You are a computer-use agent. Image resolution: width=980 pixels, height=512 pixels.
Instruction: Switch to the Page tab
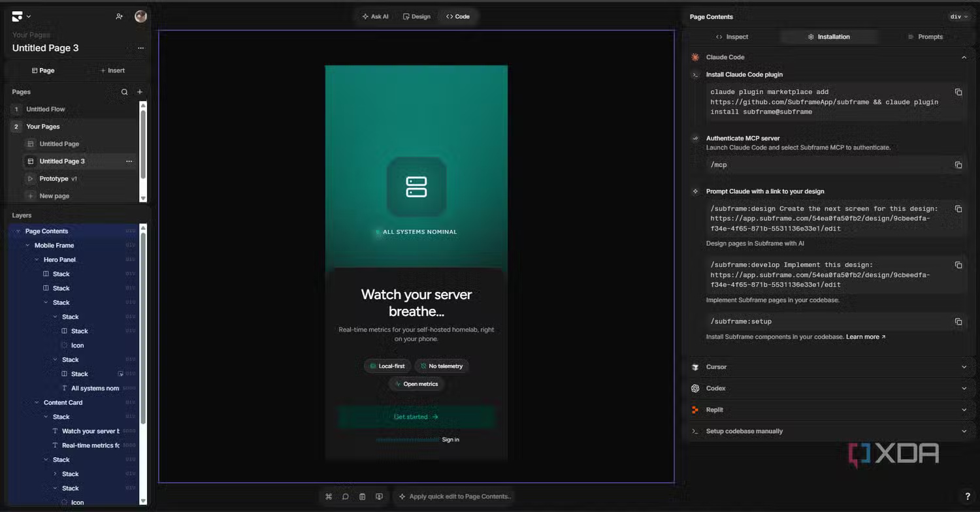click(x=43, y=71)
